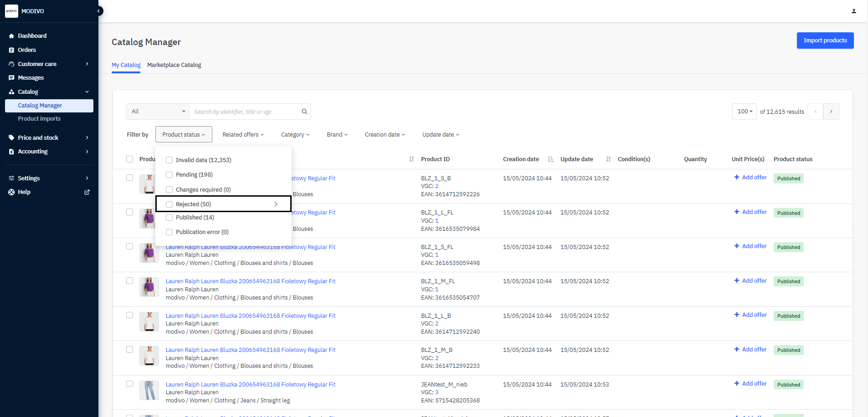This screenshot has height=417, width=868.
Task: Open Dashboard via the home icon
Action: coord(11,36)
